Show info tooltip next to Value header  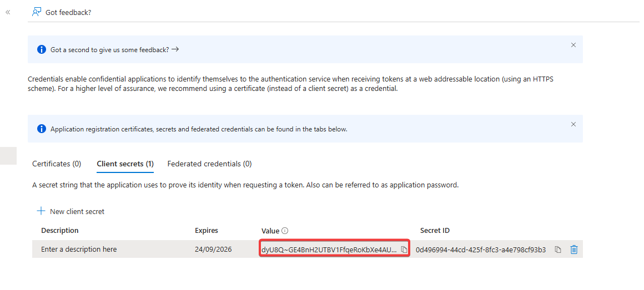(x=285, y=231)
